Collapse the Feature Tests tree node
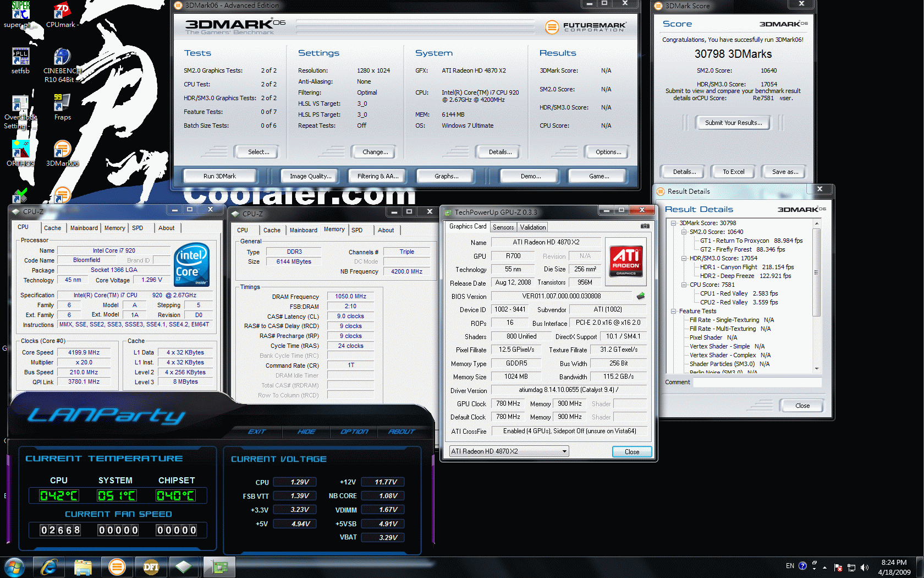Screen dimensions: 924x578 pos(674,311)
